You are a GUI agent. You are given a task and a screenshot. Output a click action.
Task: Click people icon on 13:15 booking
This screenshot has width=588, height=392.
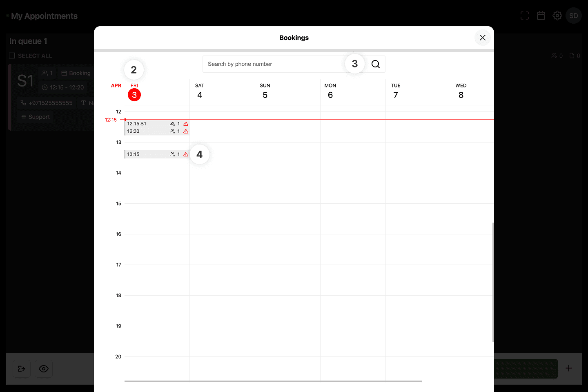point(172,154)
